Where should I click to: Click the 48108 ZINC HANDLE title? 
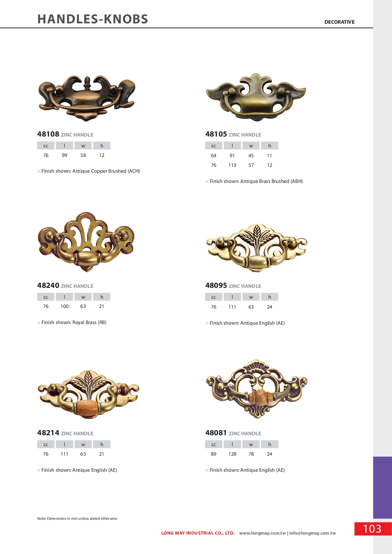65,134
